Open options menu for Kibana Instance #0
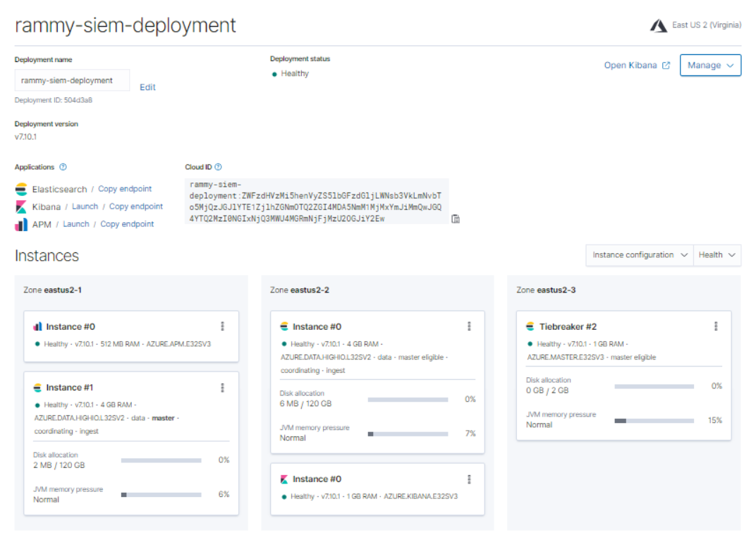 pyautogui.click(x=469, y=479)
